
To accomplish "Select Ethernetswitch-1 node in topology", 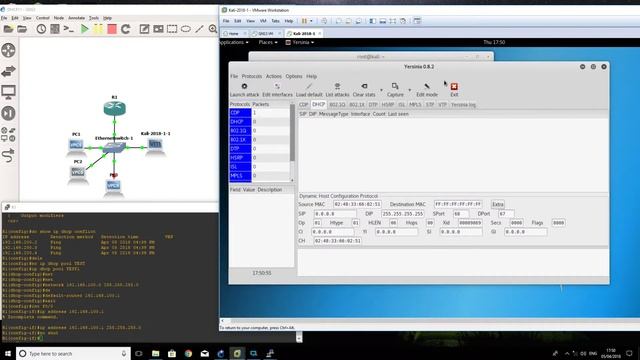I will coord(114,147).
